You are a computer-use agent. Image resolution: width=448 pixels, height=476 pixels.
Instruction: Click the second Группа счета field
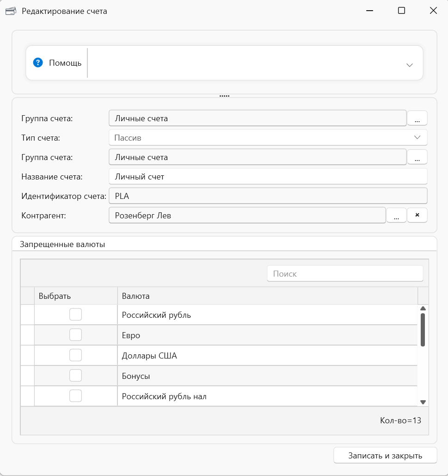point(258,157)
